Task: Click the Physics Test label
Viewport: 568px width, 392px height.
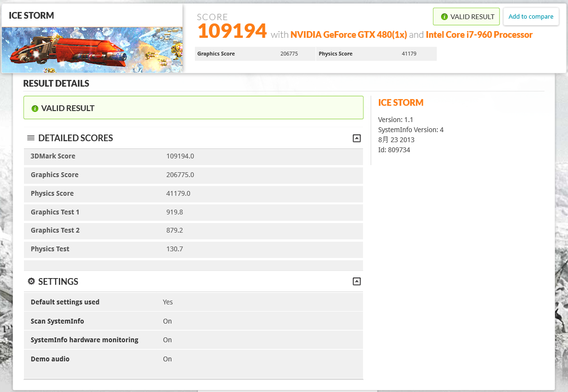Action: (x=50, y=249)
